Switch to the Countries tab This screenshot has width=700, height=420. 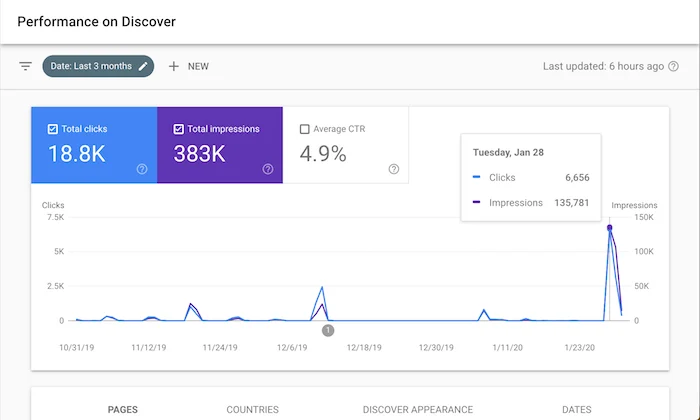(252, 409)
